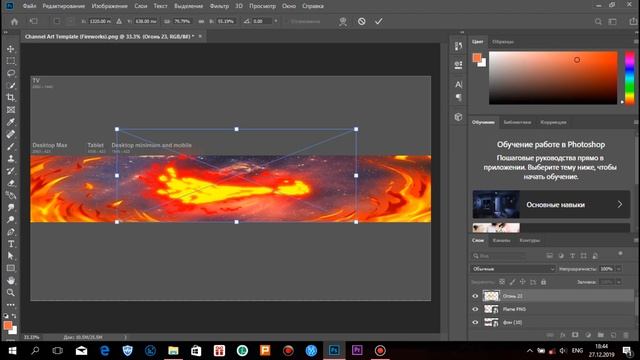Hide the Flame PNG layer
This screenshot has height=360, width=640.
(x=475, y=309)
